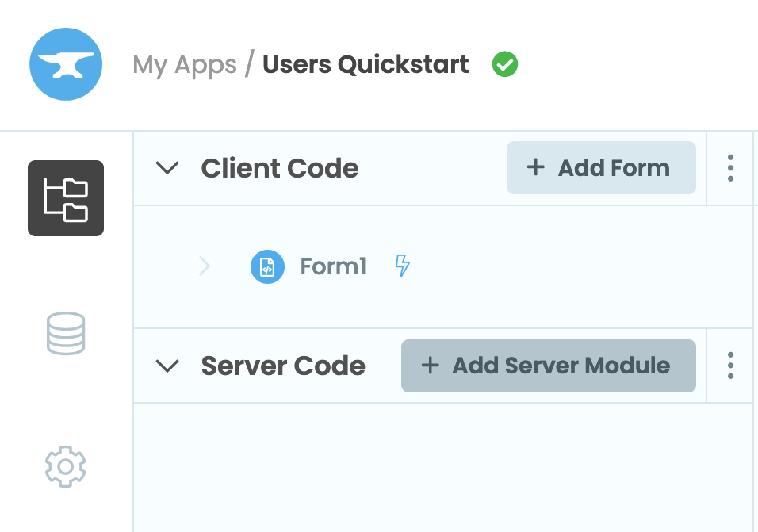Image resolution: width=758 pixels, height=532 pixels.
Task: Click the Anvil logo icon
Action: click(x=66, y=64)
